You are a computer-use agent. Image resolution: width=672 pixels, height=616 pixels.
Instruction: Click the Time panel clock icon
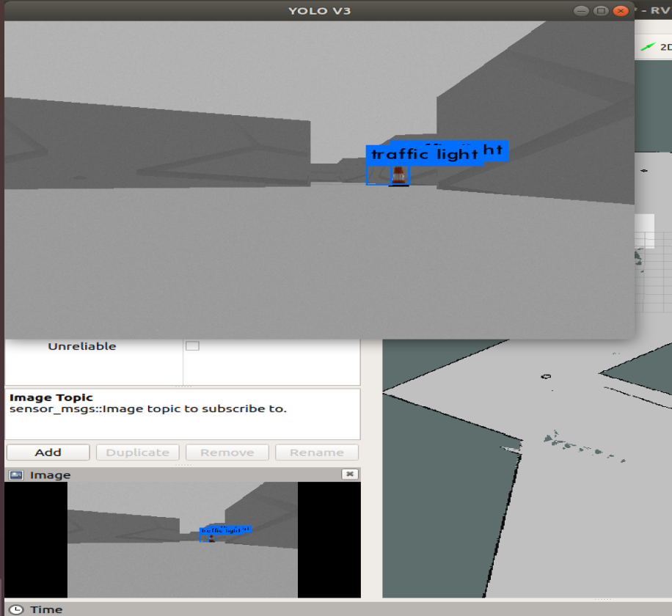click(16, 609)
